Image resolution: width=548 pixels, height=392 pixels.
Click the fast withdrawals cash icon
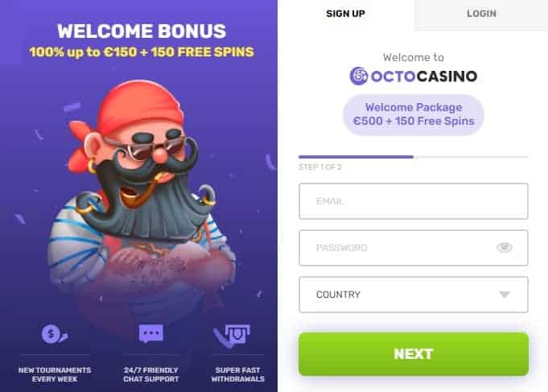coord(232,336)
